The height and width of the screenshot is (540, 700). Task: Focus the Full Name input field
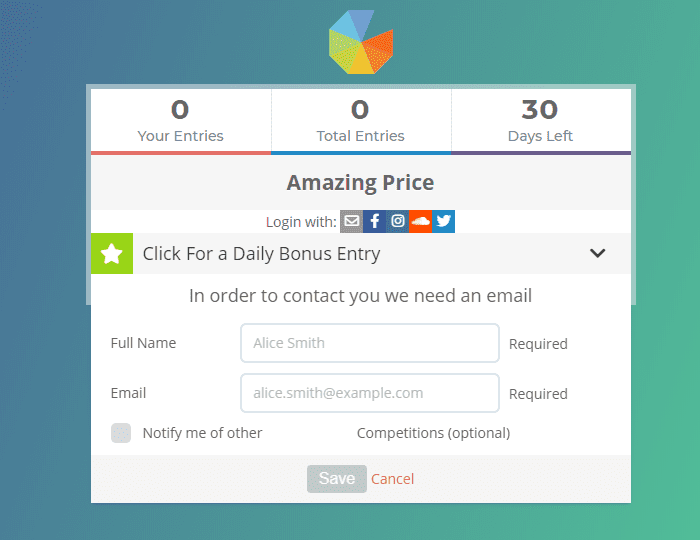coord(370,343)
